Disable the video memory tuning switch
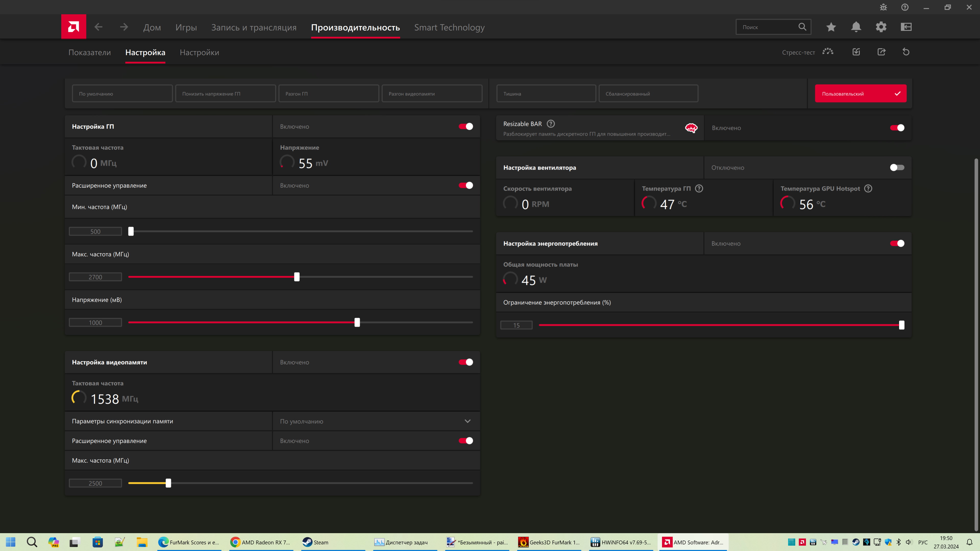980x551 pixels. click(466, 362)
